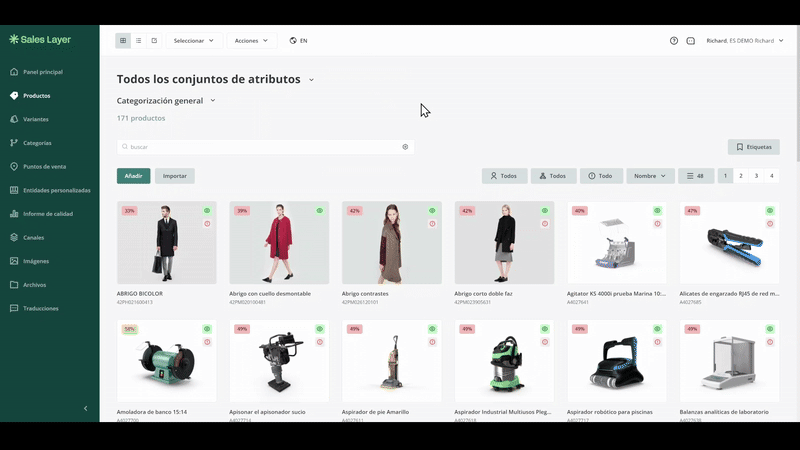Click the Importar button
800x450 pixels.
pyautogui.click(x=175, y=176)
